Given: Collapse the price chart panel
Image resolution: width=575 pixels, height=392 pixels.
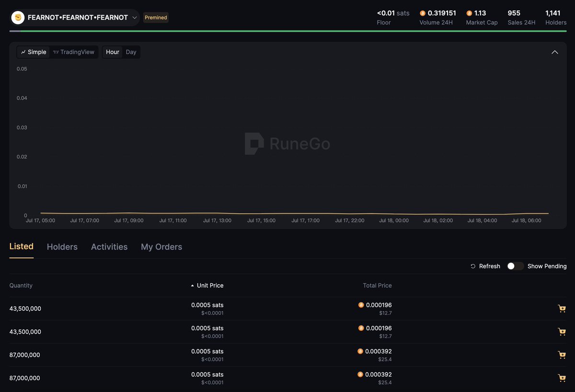Looking at the screenshot, I should tap(554, 52).
